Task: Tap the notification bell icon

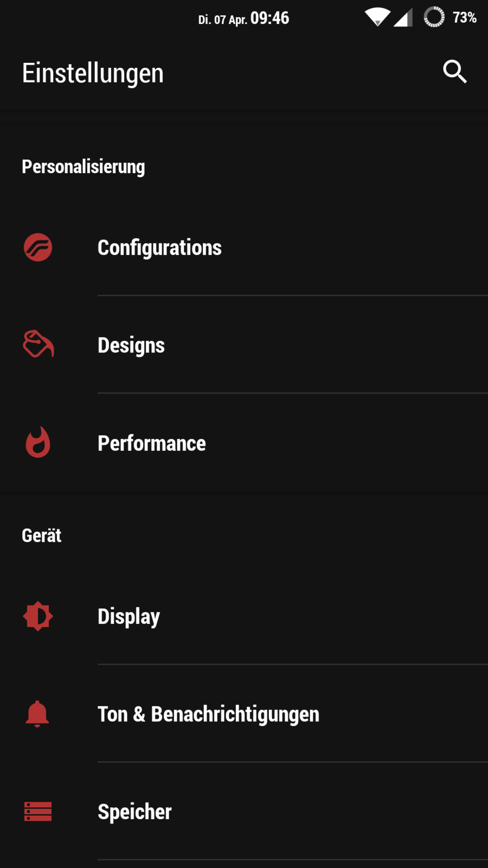Action: pos(37,713)
